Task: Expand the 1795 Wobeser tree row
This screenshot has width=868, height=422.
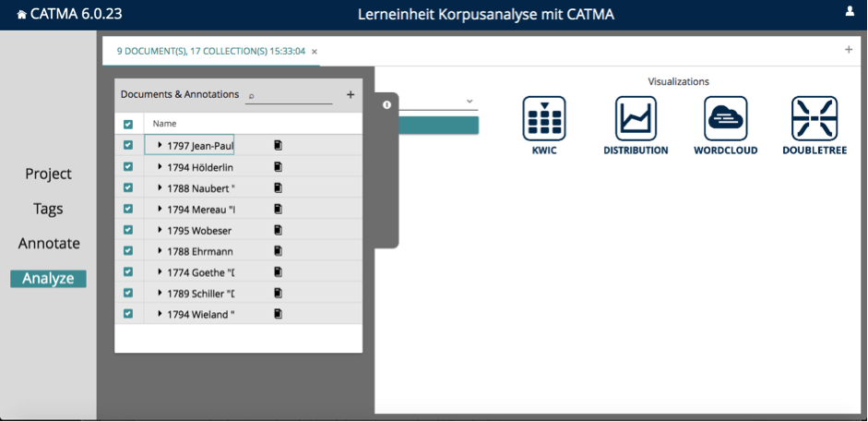Action: pyautogui.click(x=160, y=229)
